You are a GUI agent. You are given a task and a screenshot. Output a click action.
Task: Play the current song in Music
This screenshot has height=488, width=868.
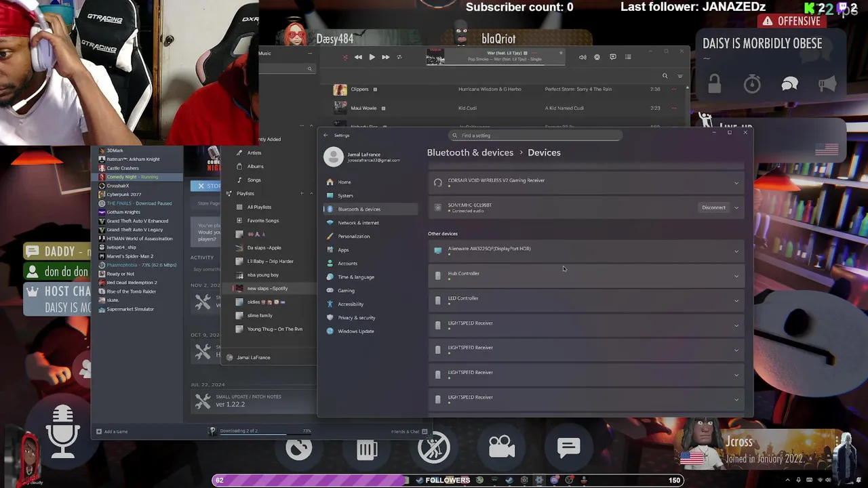tap(372, 57)
